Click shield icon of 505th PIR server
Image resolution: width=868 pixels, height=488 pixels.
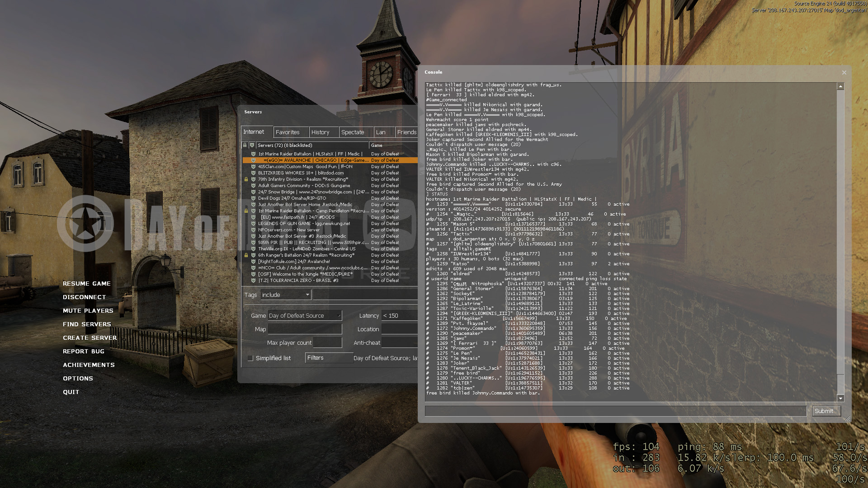[x=253, y=243]
